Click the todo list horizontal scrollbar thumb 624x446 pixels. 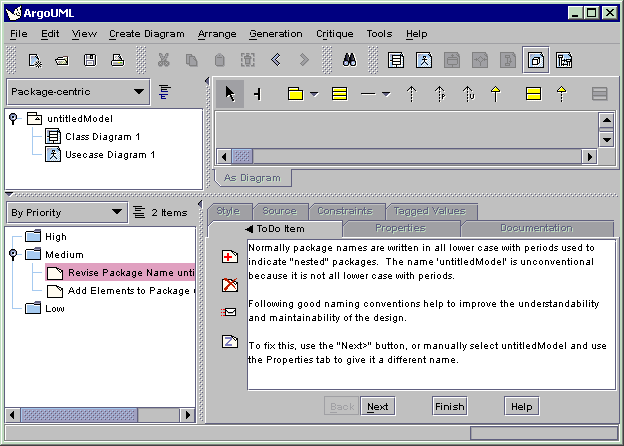click(x=79, y=415)
